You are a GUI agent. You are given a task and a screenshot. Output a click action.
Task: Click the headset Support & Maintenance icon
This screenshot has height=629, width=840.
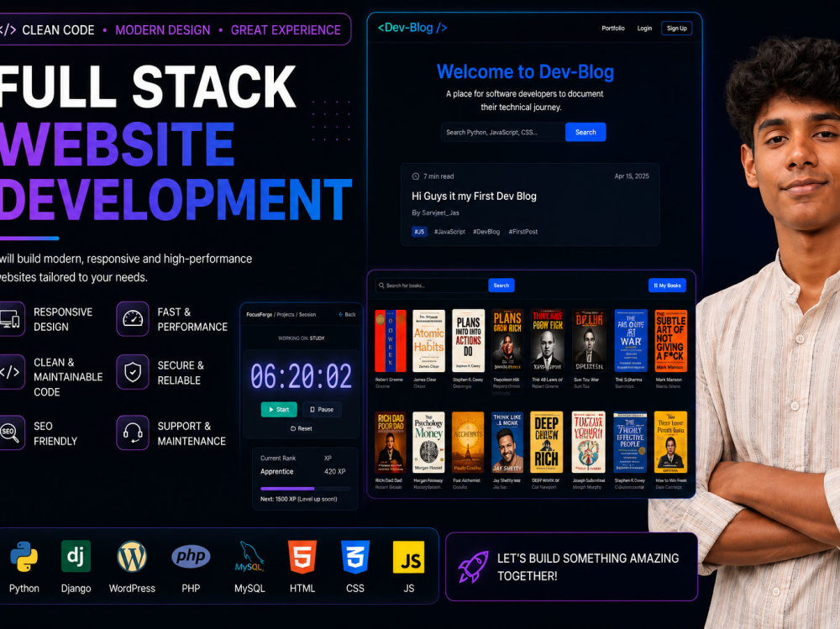(133, 432)
